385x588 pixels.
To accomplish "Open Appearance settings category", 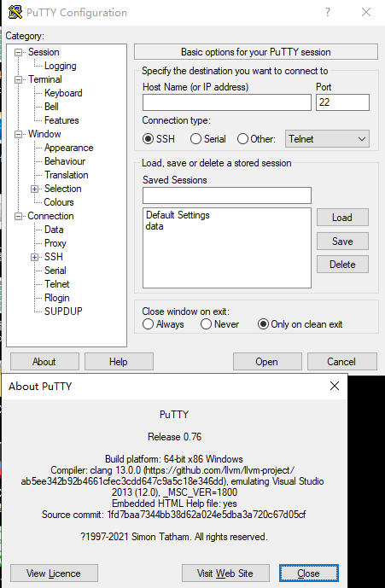I will [68, 148].
